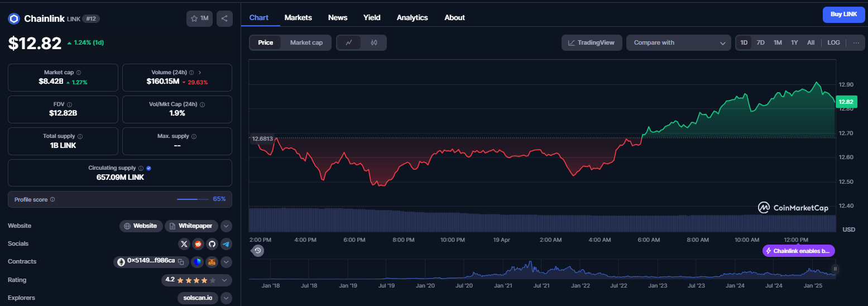Set chart range to 1M
This screenshot has height=306, width=868.
click(x=778, y=42)
